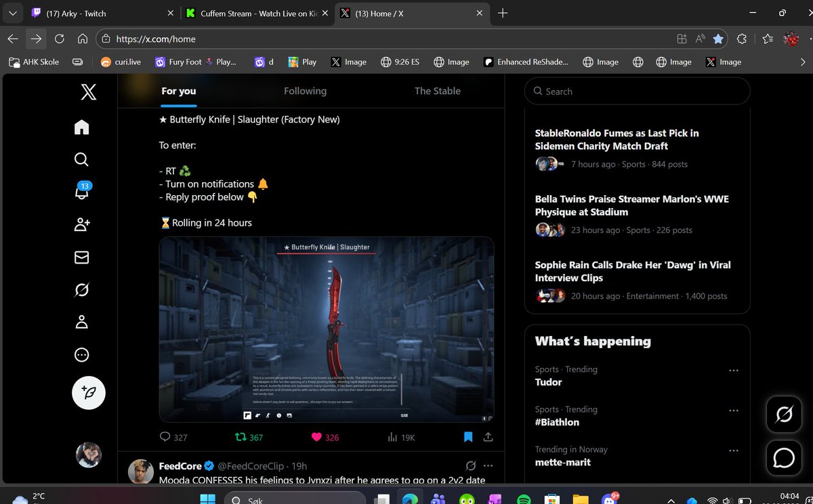Screen dimensions: 813x504
Task: Open Notifications bell showing 13
Action: pos(81,192)
